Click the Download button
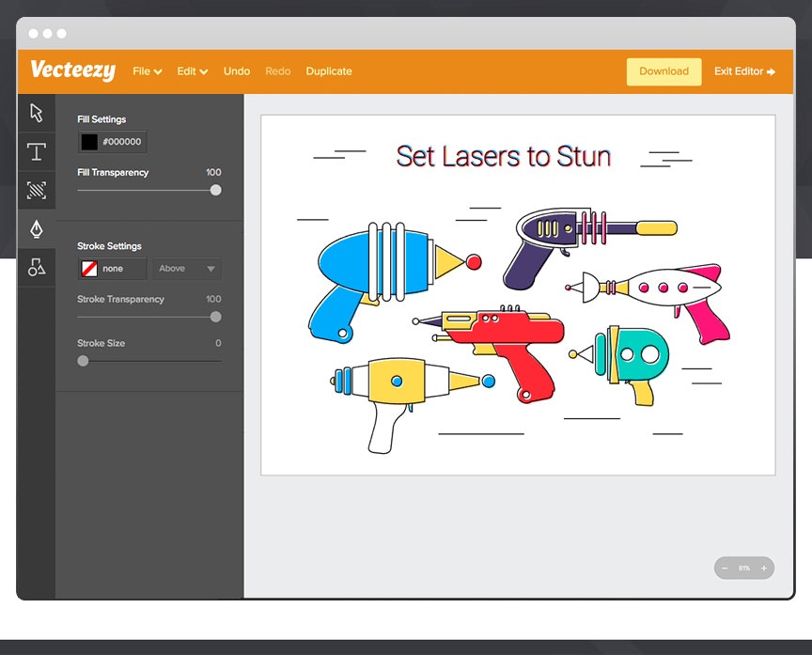The width and height of the screenshot is (812, 655). pos(664,71)
